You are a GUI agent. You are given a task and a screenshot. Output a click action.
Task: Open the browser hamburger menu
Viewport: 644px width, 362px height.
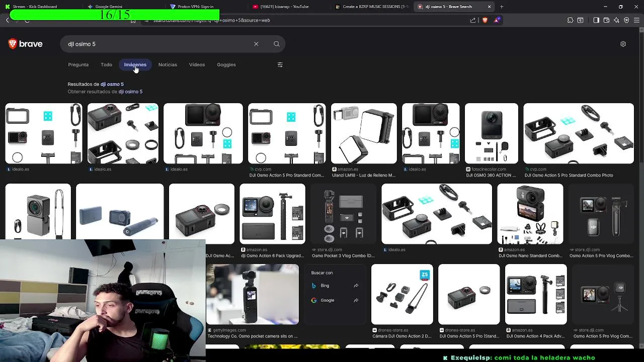coord(636,20)
